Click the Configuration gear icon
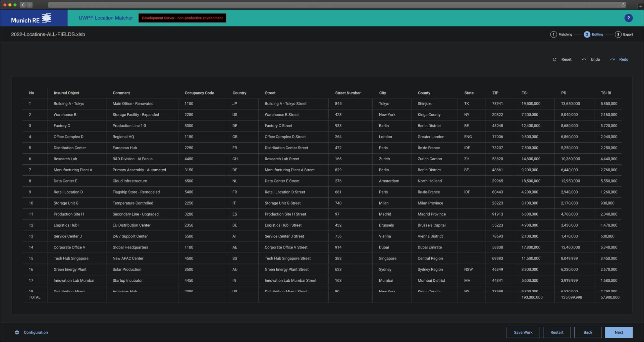 tap(17, 332)
